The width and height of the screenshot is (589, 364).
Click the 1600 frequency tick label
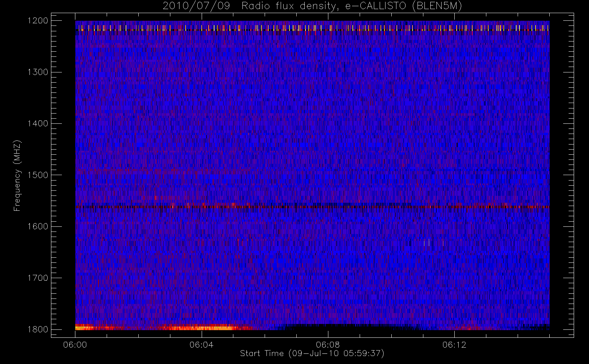38,226
